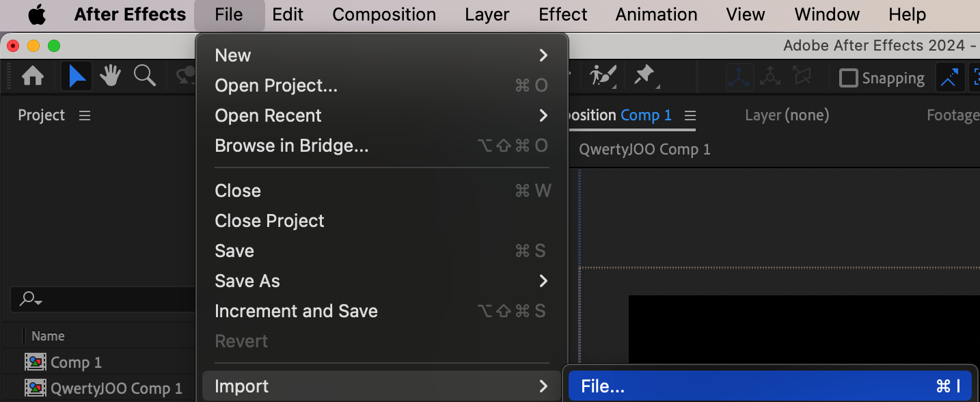Select the Zoom magnifier tool
This screenshot has width=980, height=402.
144,76
